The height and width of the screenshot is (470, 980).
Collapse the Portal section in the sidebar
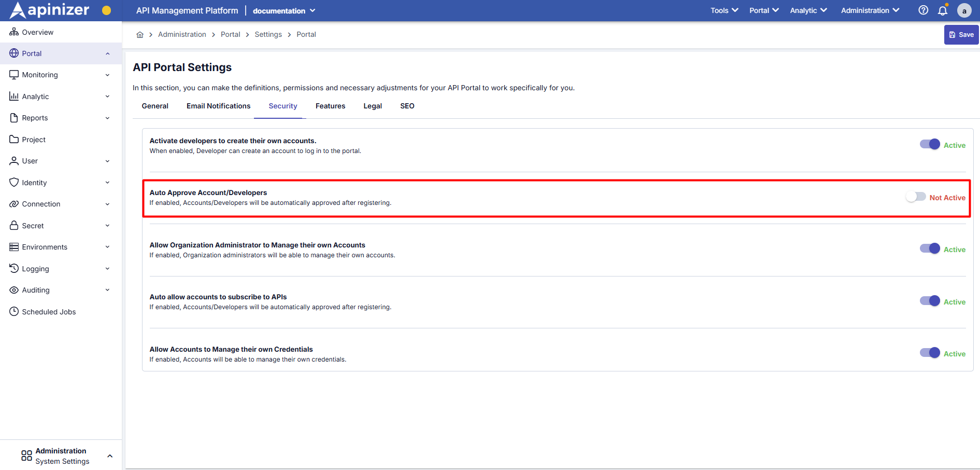[x=107, y=53]
